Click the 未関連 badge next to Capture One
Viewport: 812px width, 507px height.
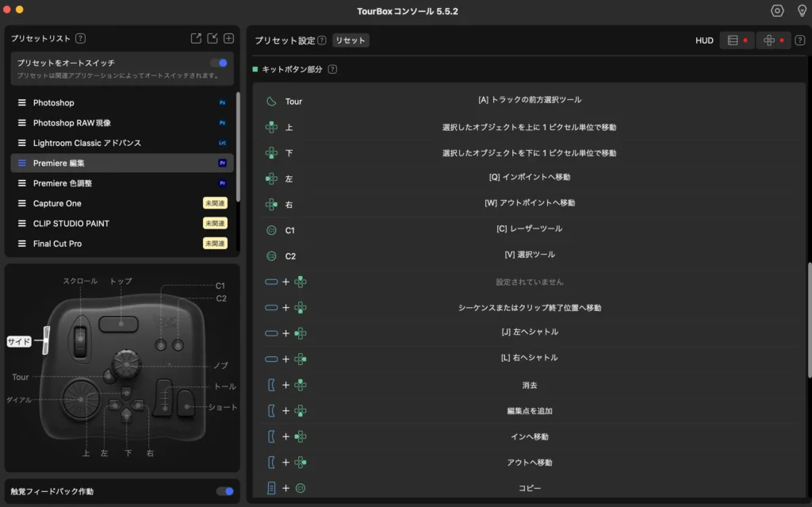[215, 203]
